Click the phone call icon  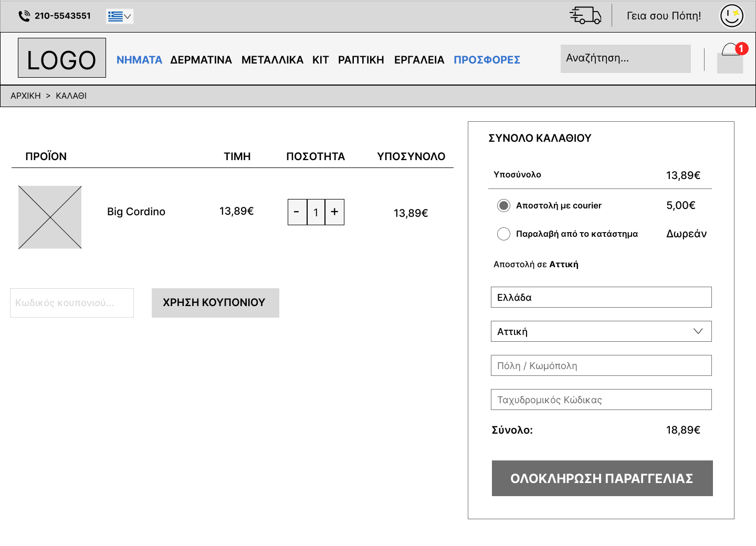tap(24, 16)
